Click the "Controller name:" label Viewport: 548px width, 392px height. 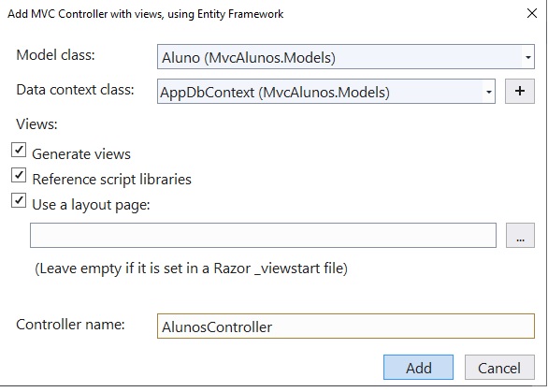(70, 325)
